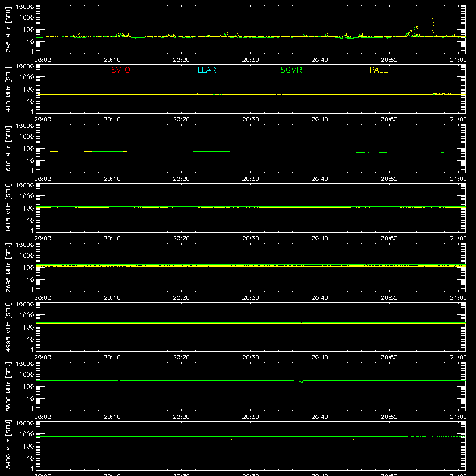
Task: Click the cyan LEAR station legend label
Action: coord(206,70)
